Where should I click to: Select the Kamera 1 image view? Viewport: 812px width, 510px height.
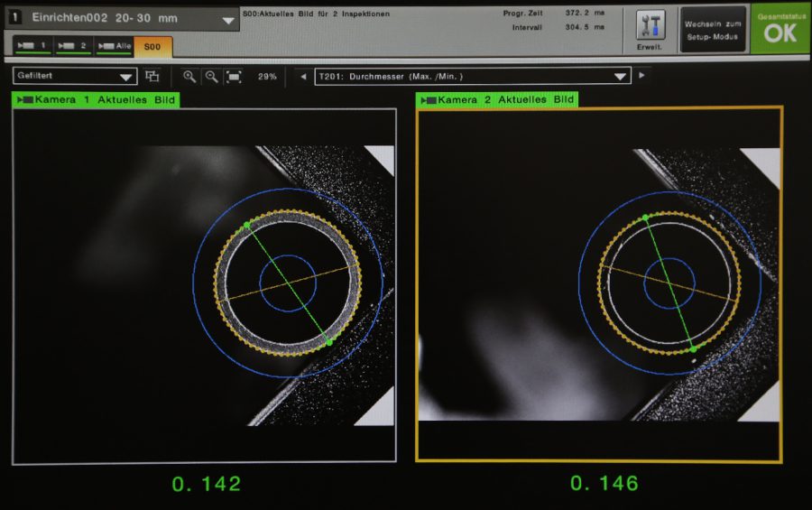(x=204, y=285)
